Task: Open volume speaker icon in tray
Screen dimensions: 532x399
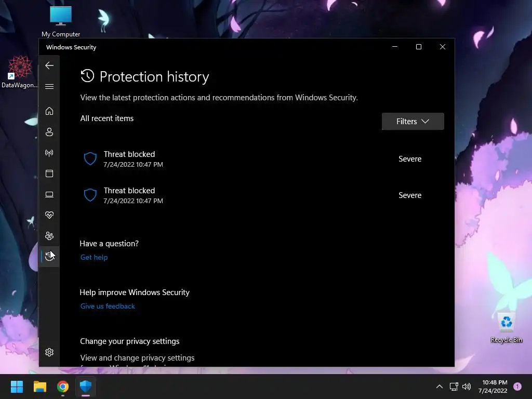Action: point(467,387)
